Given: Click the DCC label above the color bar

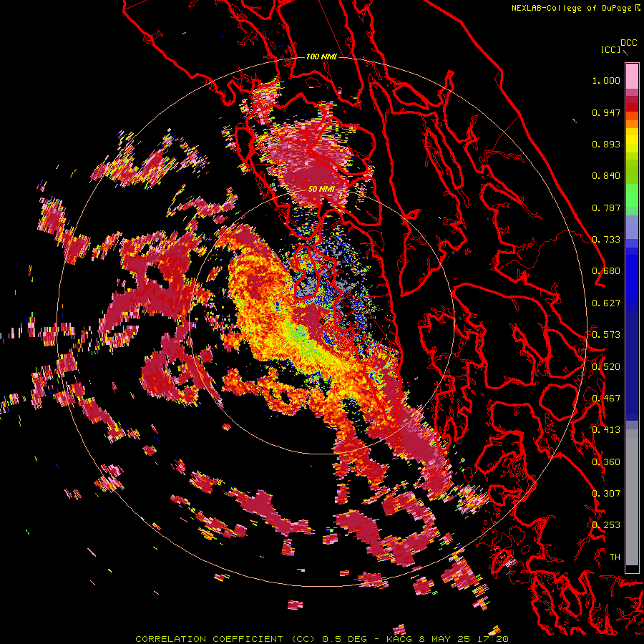Looking at the screenshot, I should click(629, 43).
